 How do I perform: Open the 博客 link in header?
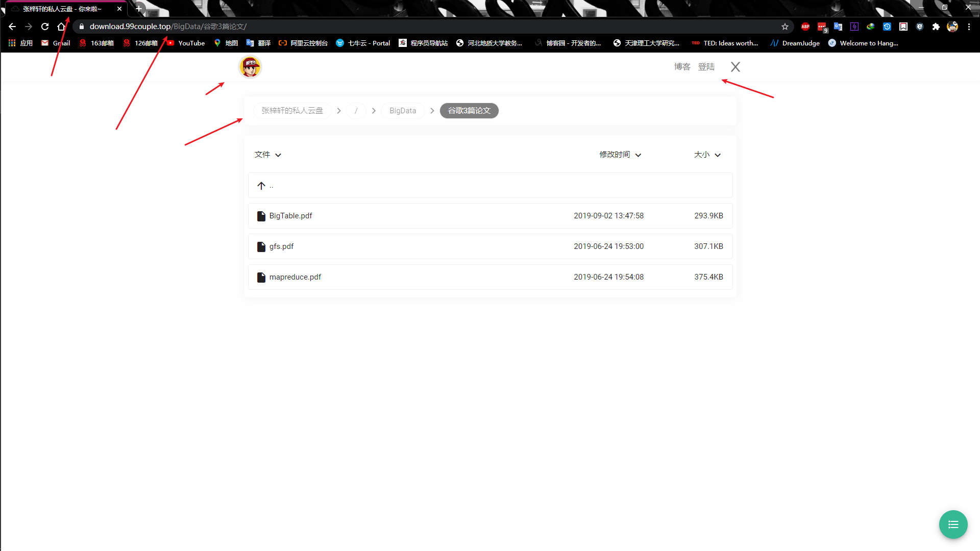pos(682,67)
